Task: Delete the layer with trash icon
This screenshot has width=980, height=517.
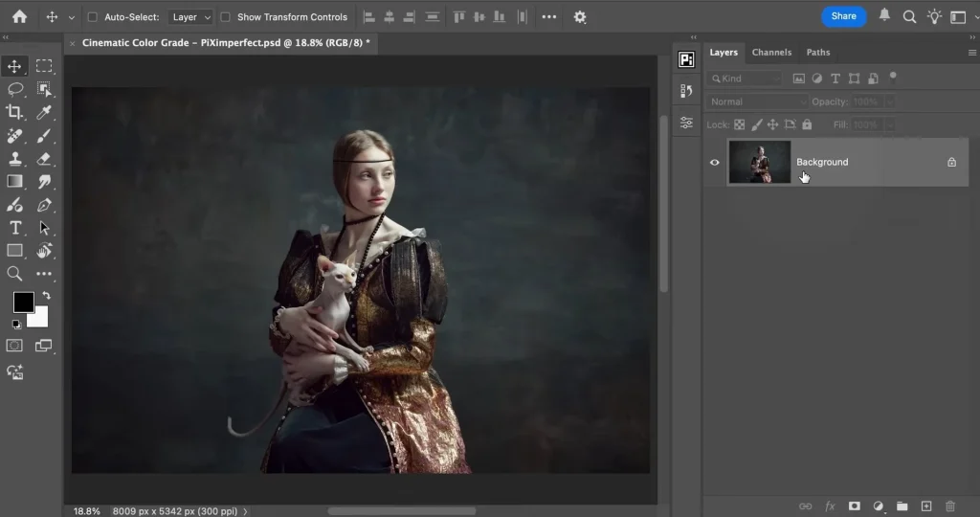Action: click(x=950, y=506)
